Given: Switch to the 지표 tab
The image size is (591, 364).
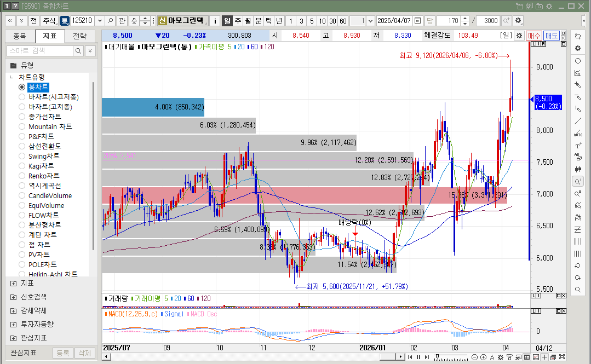Looking at the screenshot, I should click(50, 36).
